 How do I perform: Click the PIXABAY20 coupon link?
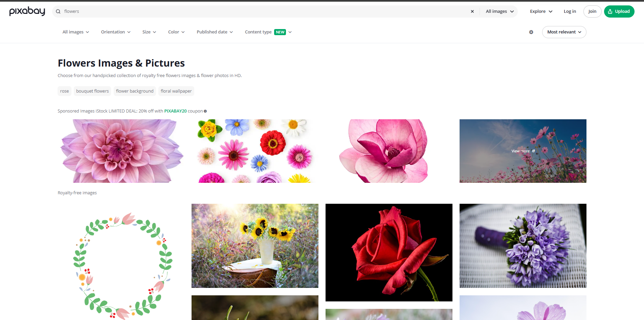175,111
